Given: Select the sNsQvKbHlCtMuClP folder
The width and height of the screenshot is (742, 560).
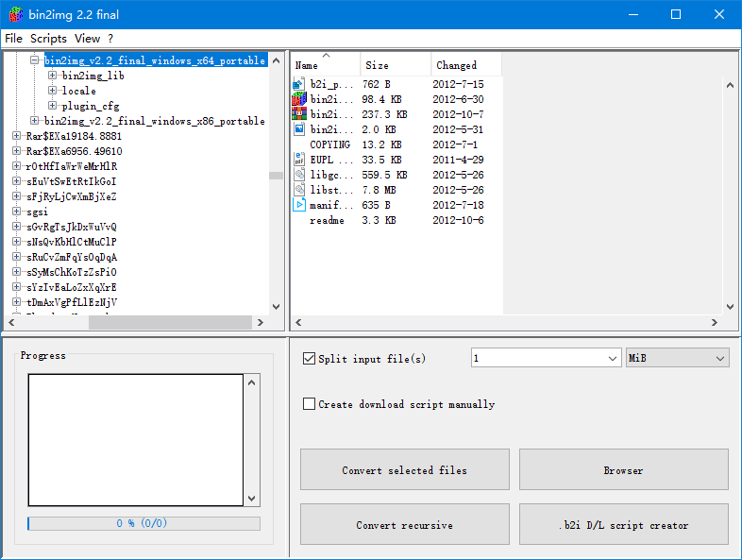Looking at the screenshot, I should (x=72, y=242).
